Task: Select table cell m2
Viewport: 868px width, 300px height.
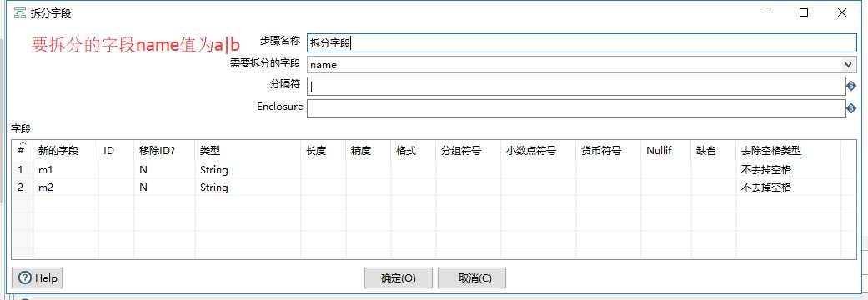Action: (x=66, y=187)
